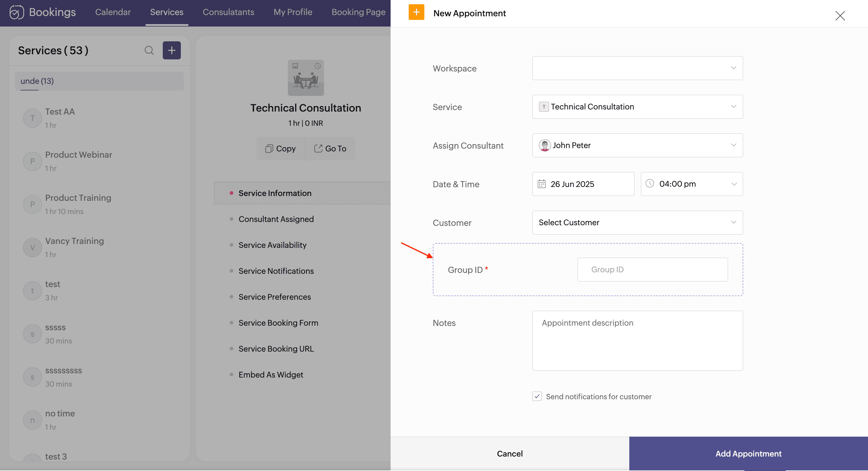Open the Select Customer dropdown
This screenshot has width=868, height=471.
coord(637,223)
